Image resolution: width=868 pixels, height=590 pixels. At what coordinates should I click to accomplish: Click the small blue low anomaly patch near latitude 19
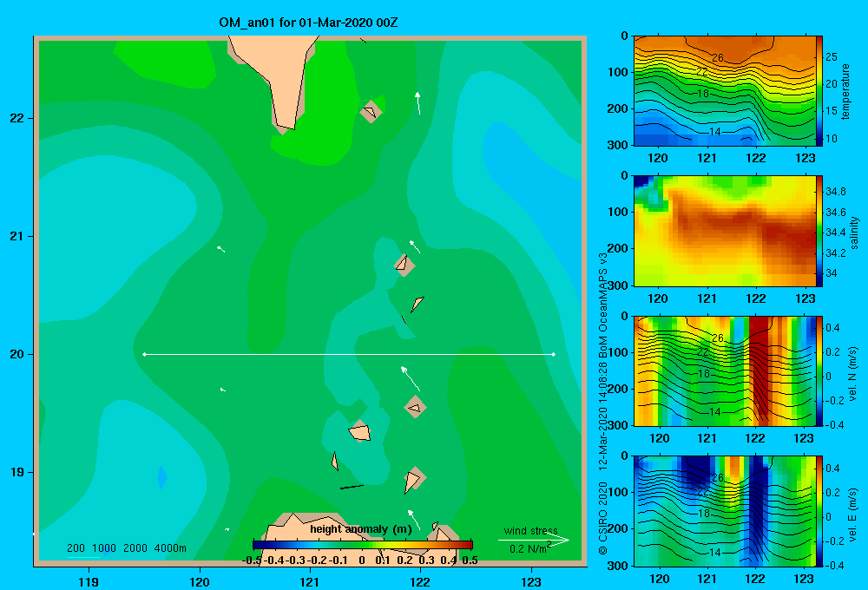[161, 477]
